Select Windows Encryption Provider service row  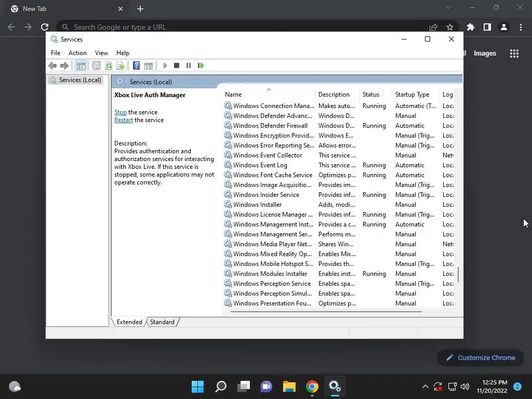point(339,136)
